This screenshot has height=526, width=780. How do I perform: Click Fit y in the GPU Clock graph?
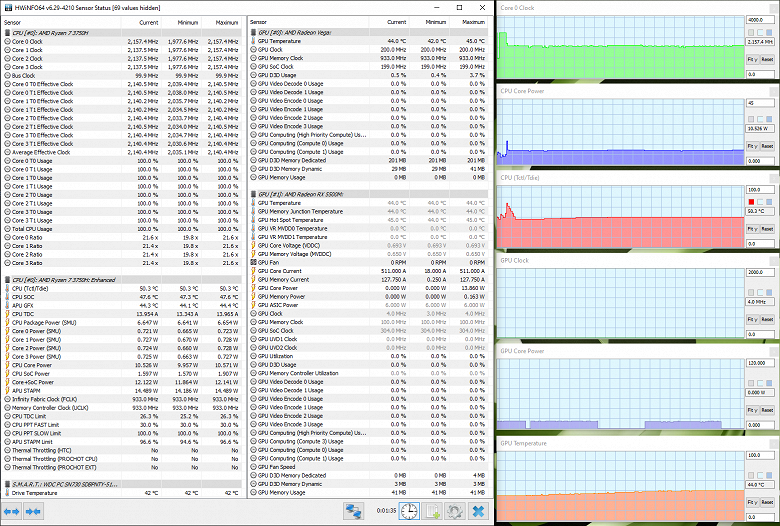pyautogui.click(x=752, y=319)
